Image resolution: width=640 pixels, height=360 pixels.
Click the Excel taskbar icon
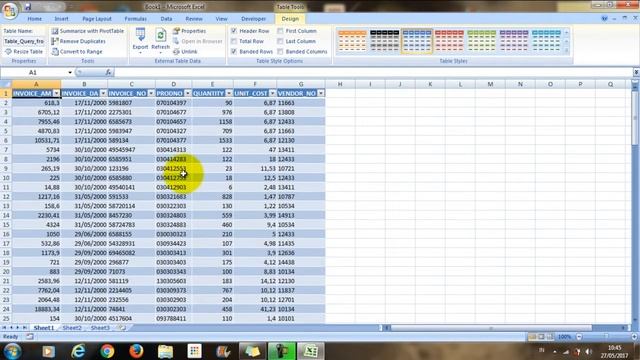click(311, 351)
